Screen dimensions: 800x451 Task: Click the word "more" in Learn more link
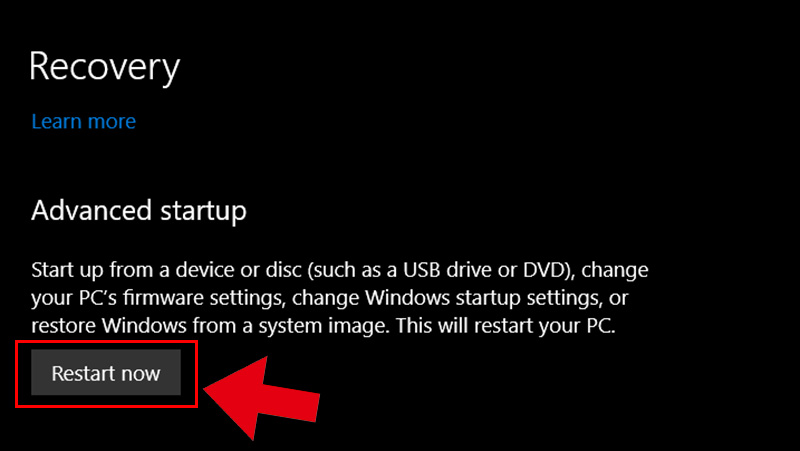(114, 121)
